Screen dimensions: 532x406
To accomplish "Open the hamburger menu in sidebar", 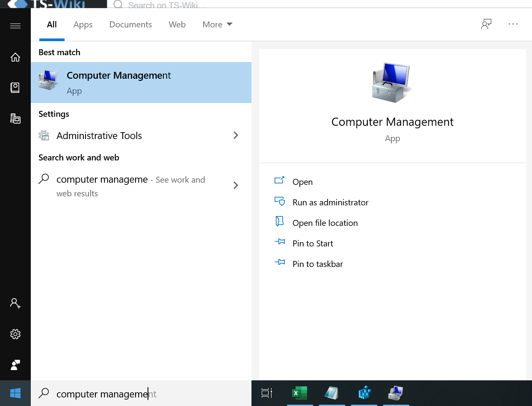I will (x=15, y=26).
